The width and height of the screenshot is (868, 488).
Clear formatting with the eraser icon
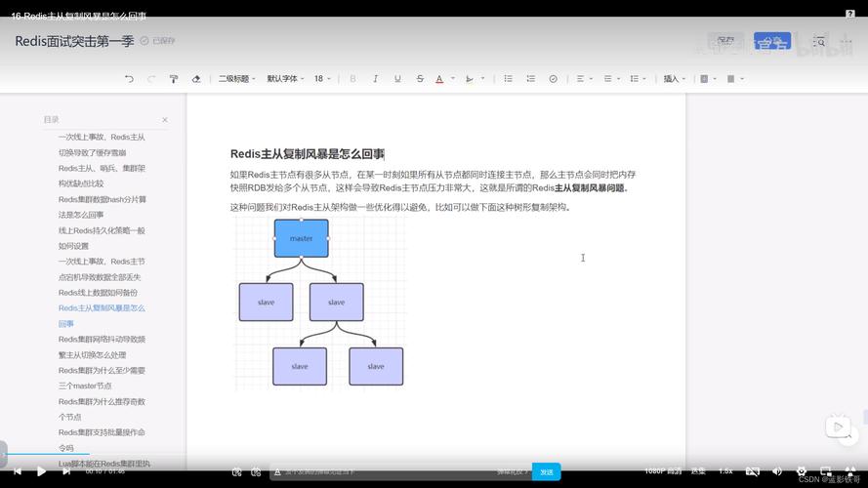196,79
